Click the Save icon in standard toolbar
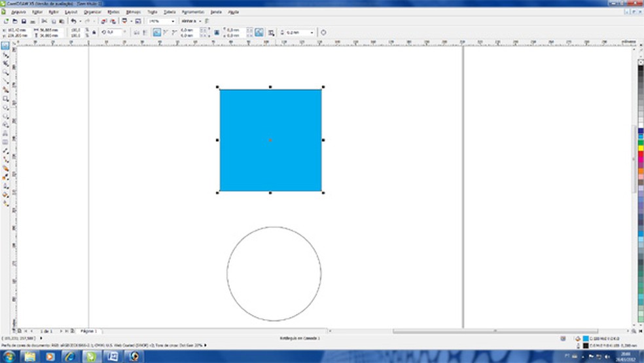Viewport: 644px width, 363px height. click(24, 22)
